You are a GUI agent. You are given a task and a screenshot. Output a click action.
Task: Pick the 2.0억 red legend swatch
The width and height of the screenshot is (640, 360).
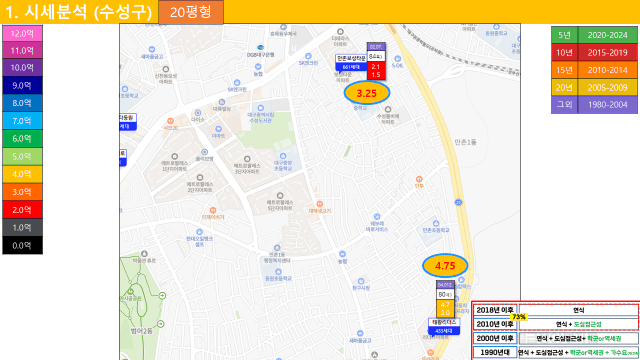pyautogui.click(x=22, y=210)
